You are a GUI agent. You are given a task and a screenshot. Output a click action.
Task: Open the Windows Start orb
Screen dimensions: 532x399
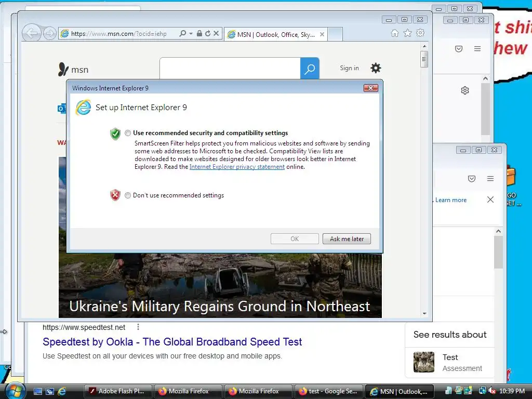coord(15,391)
